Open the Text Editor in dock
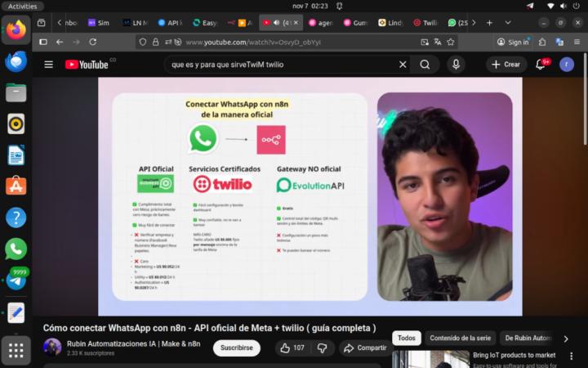The height and width of the screenshot is (368, 588). pos(16,312)
